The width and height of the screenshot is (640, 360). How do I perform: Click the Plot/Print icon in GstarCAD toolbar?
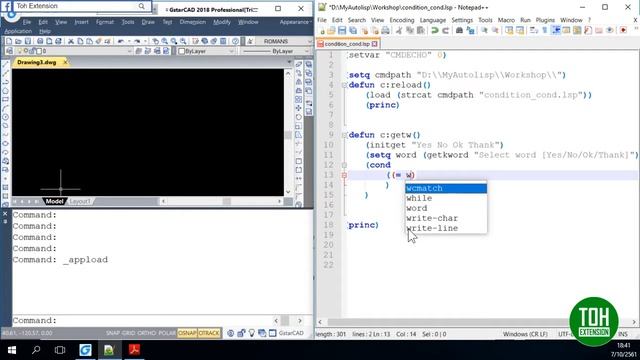pyautogui.click(x=40, y=41)
